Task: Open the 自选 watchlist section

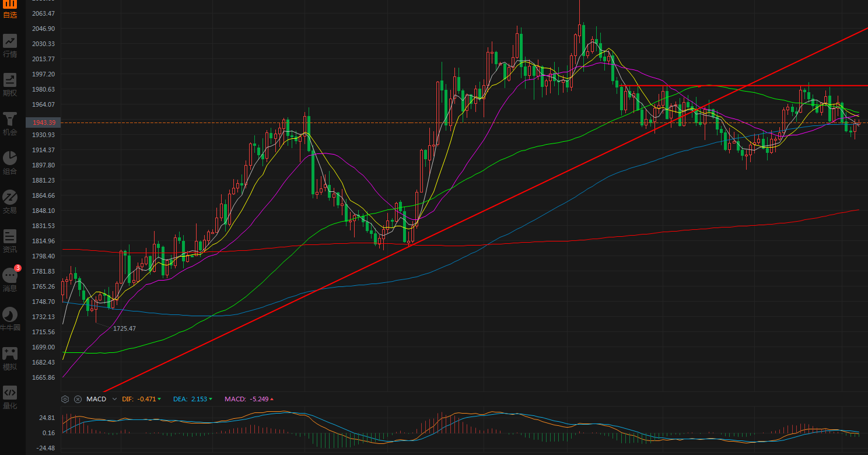Action: click(x=10, y=8)
